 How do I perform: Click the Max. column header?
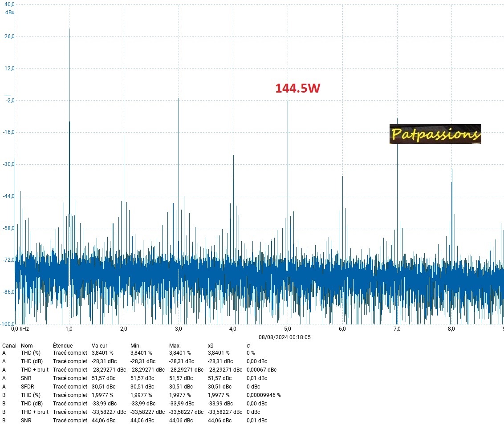pos(175,346)
